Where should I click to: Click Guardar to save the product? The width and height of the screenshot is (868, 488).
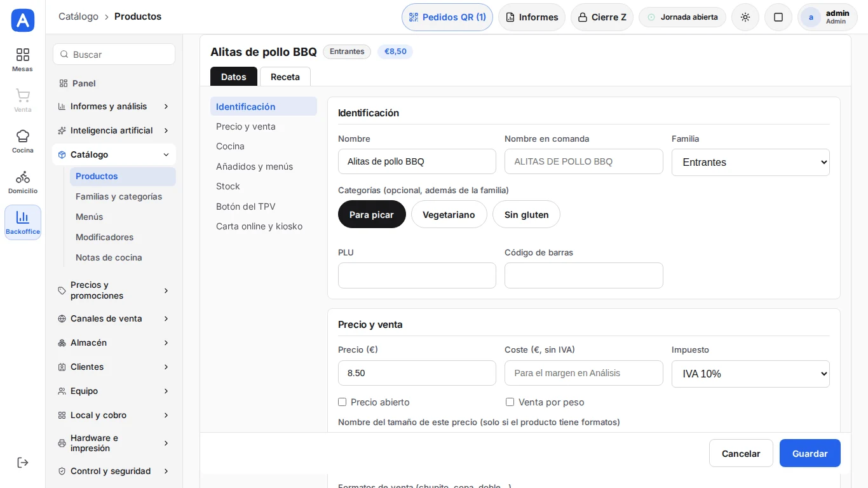click(810, 454)
